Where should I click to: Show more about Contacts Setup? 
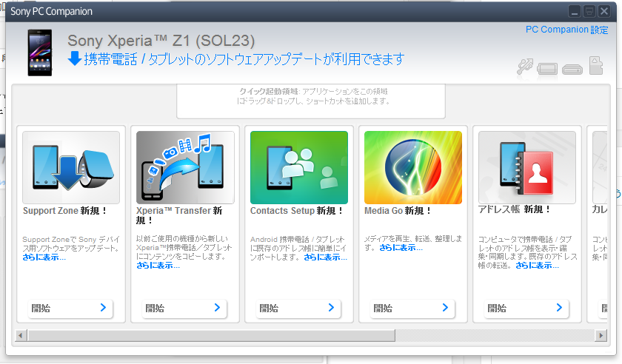(325, 257)
